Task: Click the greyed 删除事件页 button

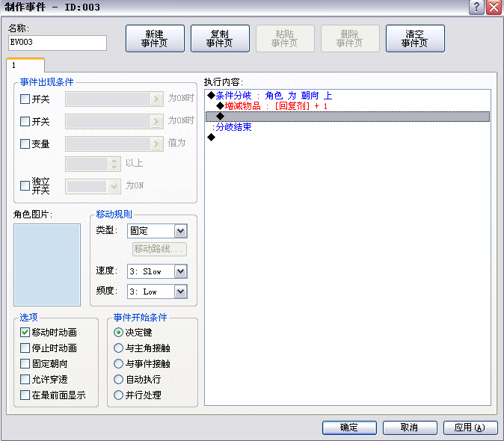Action: 350,39
